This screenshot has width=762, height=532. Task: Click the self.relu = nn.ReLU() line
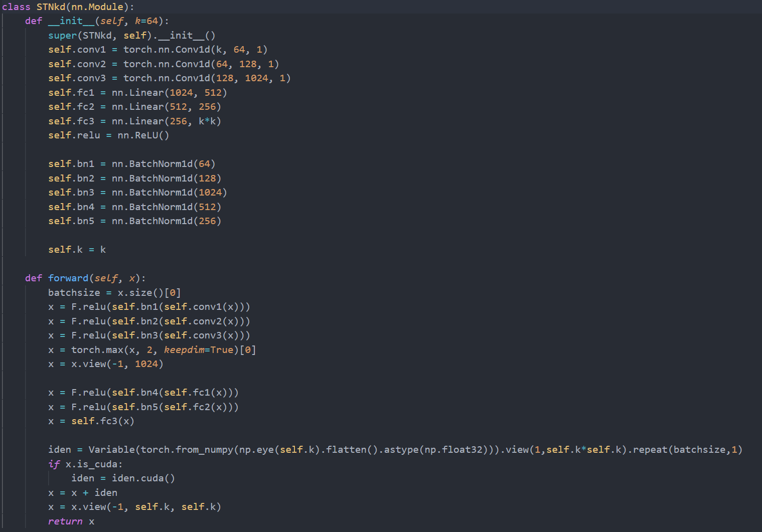pyautogui.click(x=108, y=135)
